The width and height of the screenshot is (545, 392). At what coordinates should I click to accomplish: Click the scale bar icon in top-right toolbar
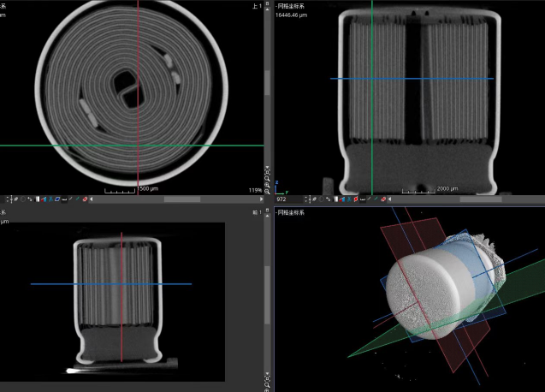click(x=363, y=199)
